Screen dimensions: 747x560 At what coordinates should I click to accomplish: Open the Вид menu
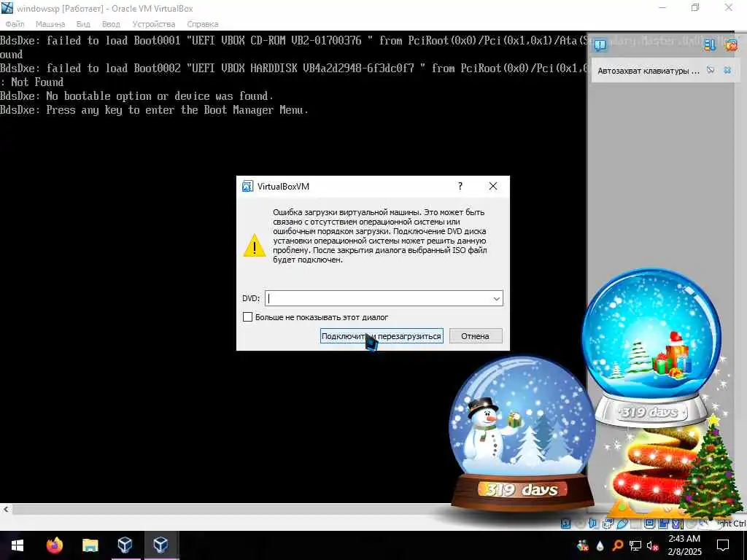83,24
